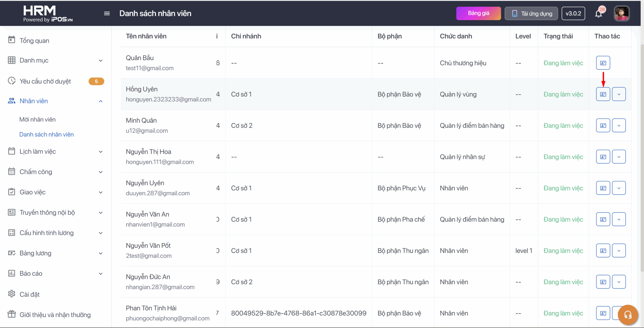This screenshot has height=328, width=644.
Task: Click the Cài đặt gear icon
Action: 12,294
